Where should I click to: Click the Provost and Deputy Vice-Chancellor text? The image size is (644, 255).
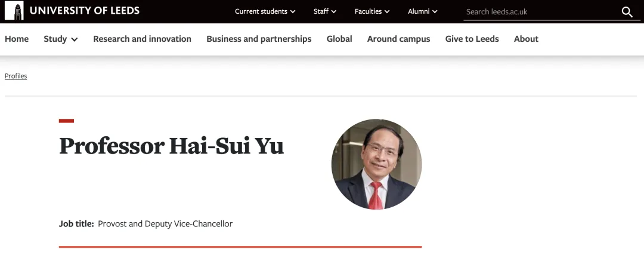[165, 224]
